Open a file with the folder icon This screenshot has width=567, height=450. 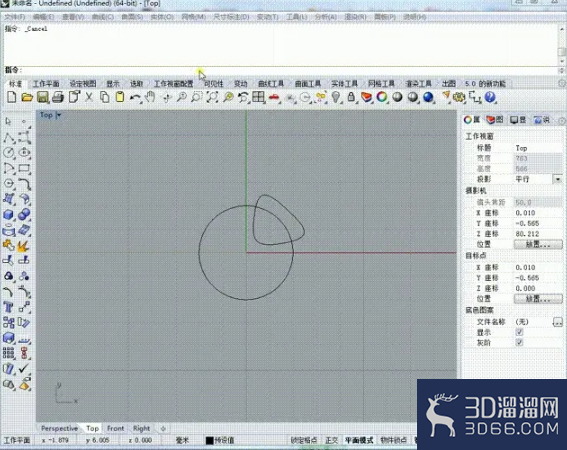click(x=27, y=97)
